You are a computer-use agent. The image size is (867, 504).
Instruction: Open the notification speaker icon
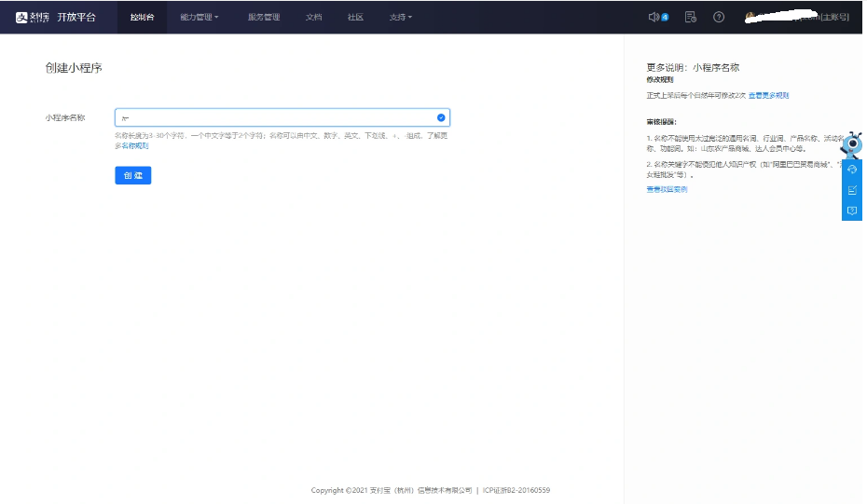(x=654, y=17)
